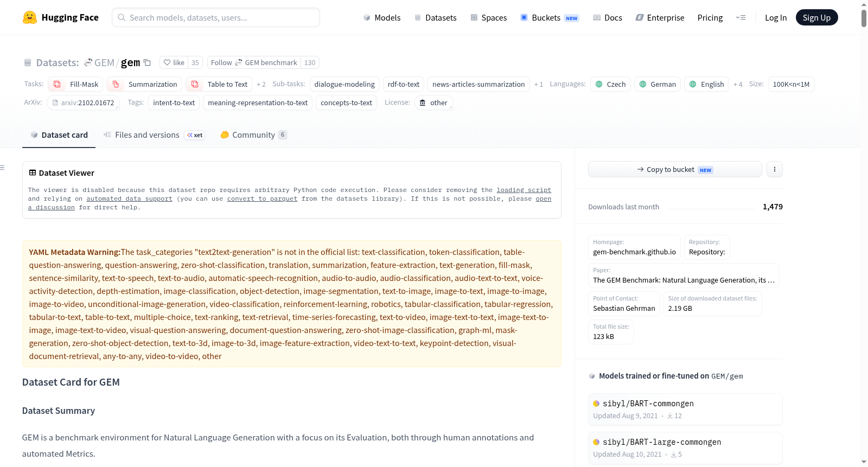Click the sibyl/BART-large-commongen avatar icon
This screenshot has height=467, width=868.
click(x=596, y=442)
